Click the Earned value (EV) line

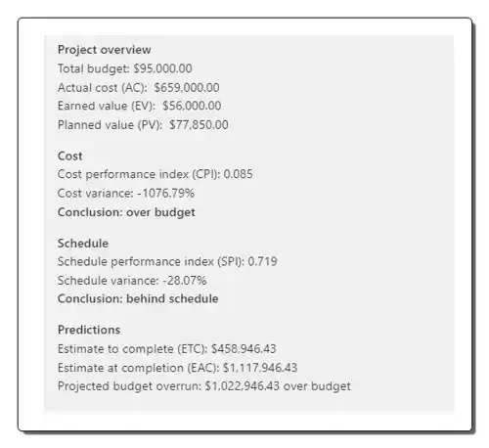point(140,106)
